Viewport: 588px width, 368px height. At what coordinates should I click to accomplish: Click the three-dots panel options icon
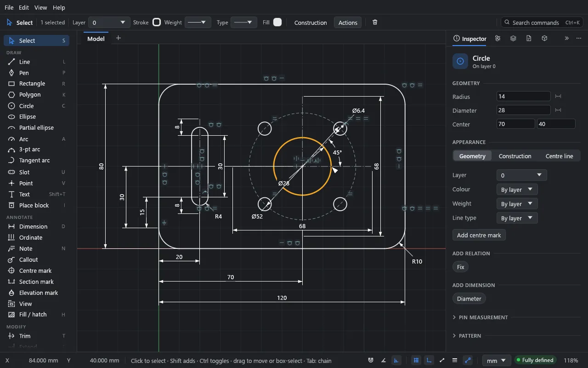coord(579,39)
